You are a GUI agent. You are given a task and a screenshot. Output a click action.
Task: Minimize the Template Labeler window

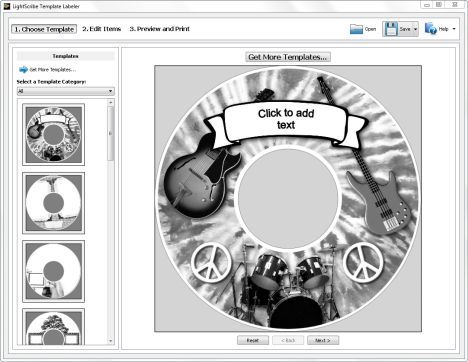(427, 5)
